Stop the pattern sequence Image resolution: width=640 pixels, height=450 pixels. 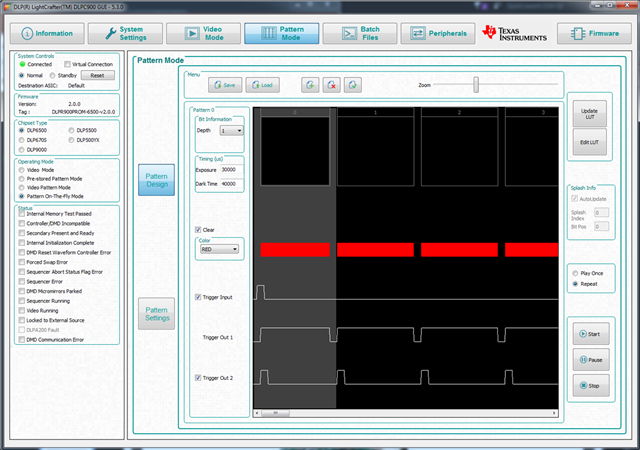[x=591, y=385]
